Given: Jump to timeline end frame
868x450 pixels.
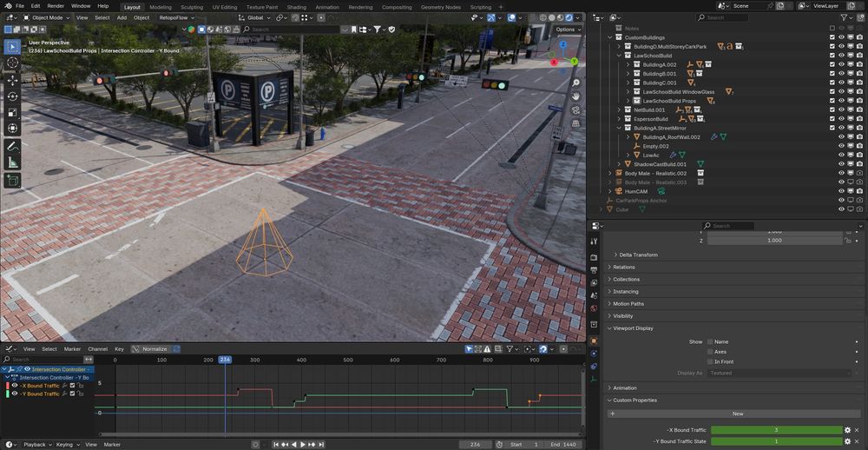Looking at the screenshot, I should pyautogui.click(x=320, y=445).
